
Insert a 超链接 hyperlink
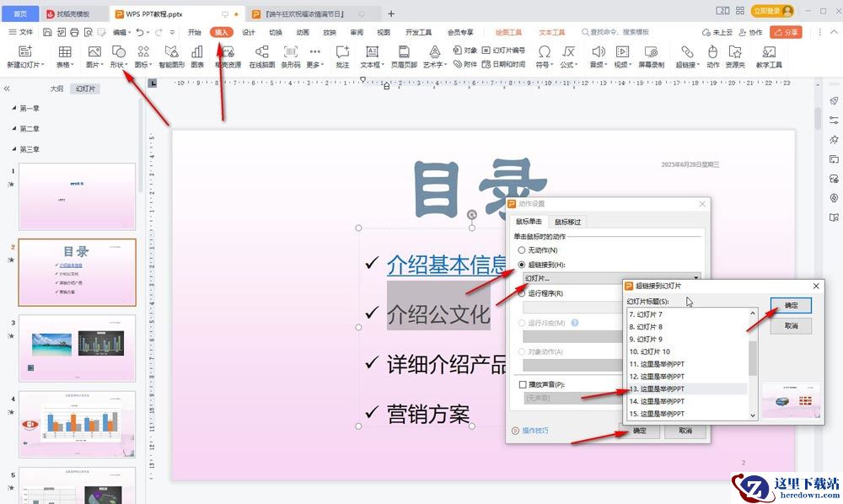pyautogui.click(x=687, y=56)
